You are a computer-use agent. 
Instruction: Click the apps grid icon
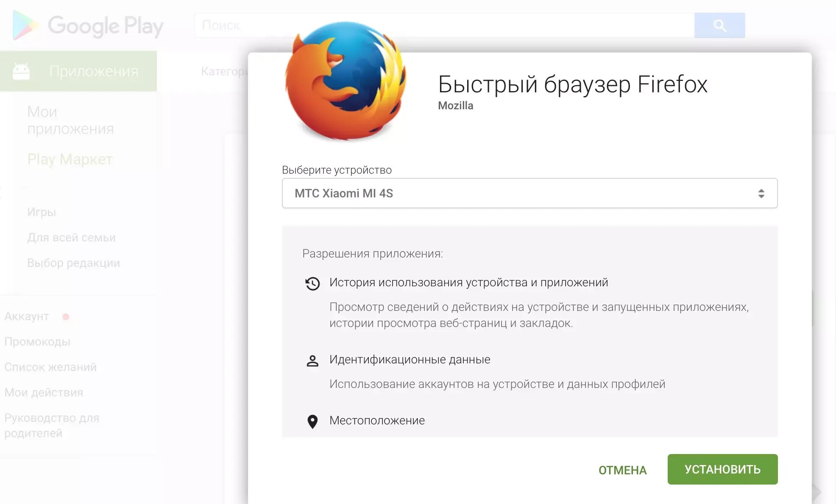(x=21, y=72)
